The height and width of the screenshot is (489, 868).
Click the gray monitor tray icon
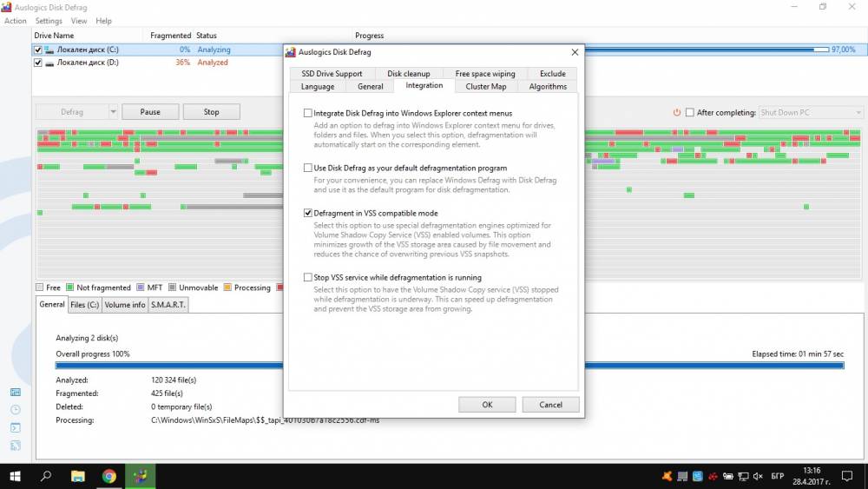coord(682,476)
